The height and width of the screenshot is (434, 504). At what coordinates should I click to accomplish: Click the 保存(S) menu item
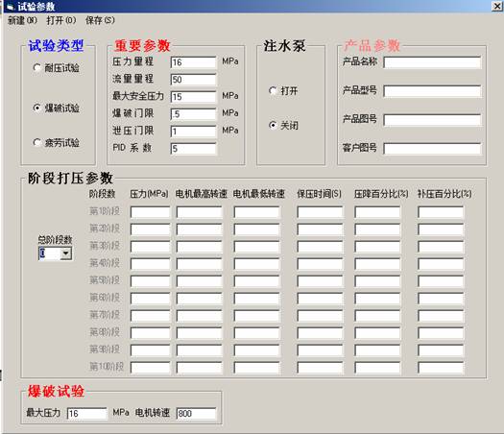coord(100,20)
